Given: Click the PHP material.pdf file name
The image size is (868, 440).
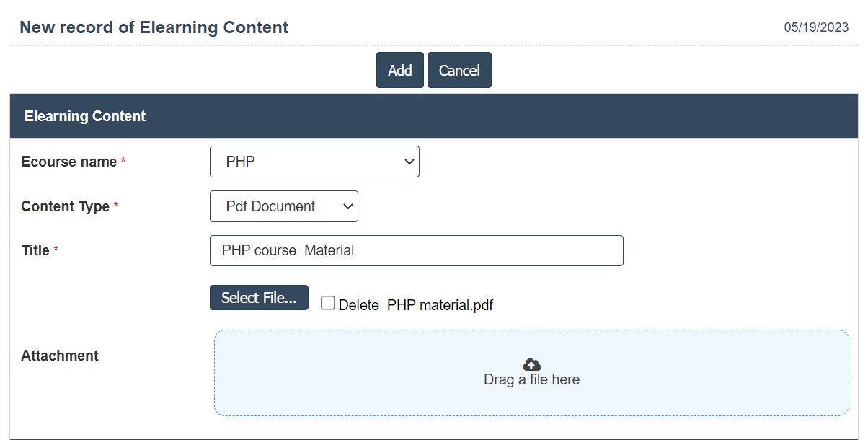Looking at the screenshot, I should [440, 305].
